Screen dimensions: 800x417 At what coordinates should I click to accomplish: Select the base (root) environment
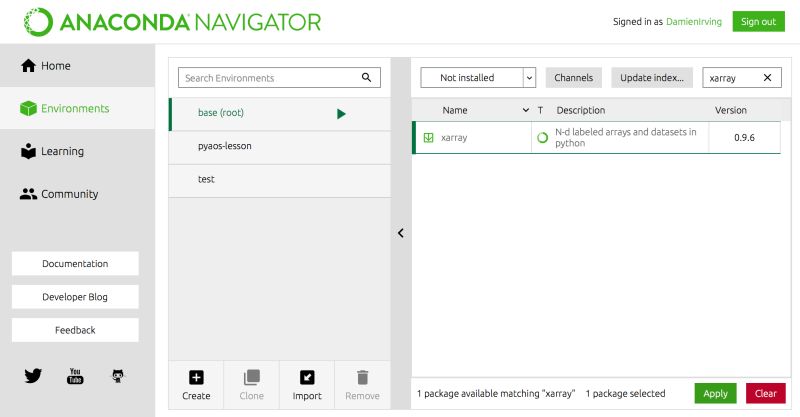click(x=280, y=114)
